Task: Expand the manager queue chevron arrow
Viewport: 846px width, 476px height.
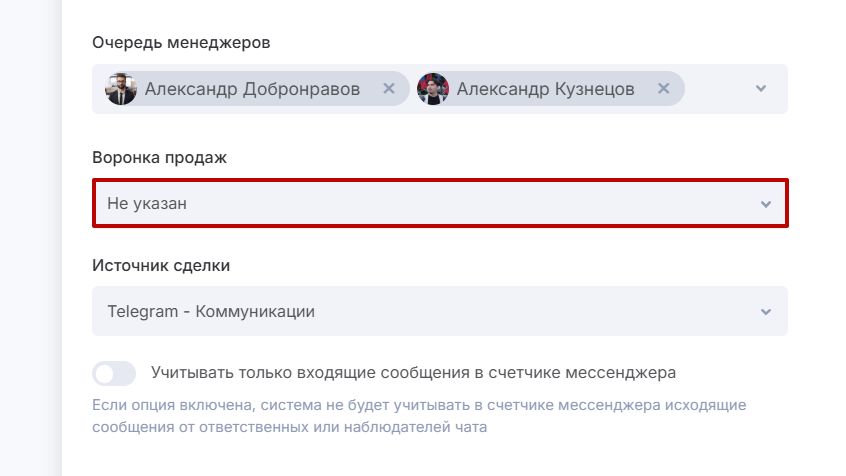Action: 761,89
